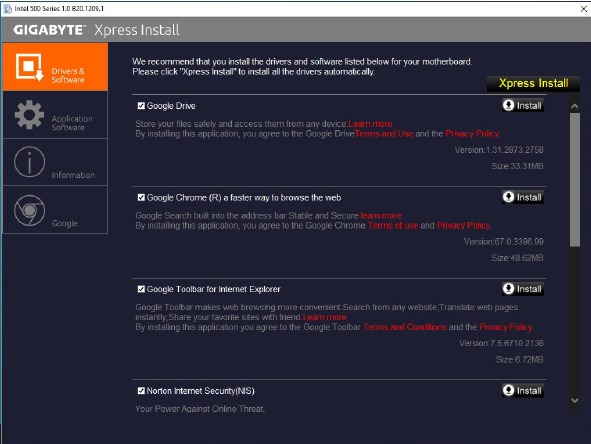Open Google Chrome Terms of use link
The height and width of the screenshot is (444, 591).
[x=393, y=226]
